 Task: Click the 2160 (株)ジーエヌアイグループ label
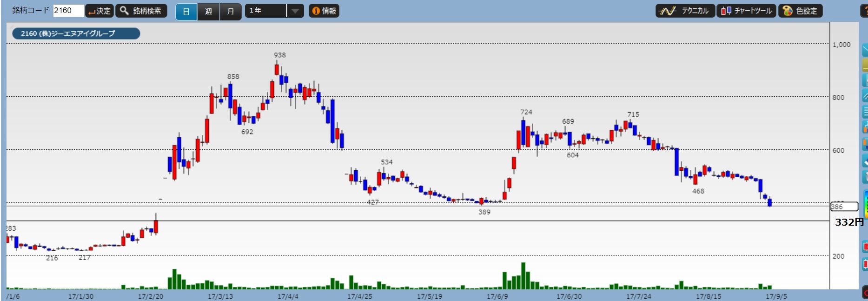[76, 33]
